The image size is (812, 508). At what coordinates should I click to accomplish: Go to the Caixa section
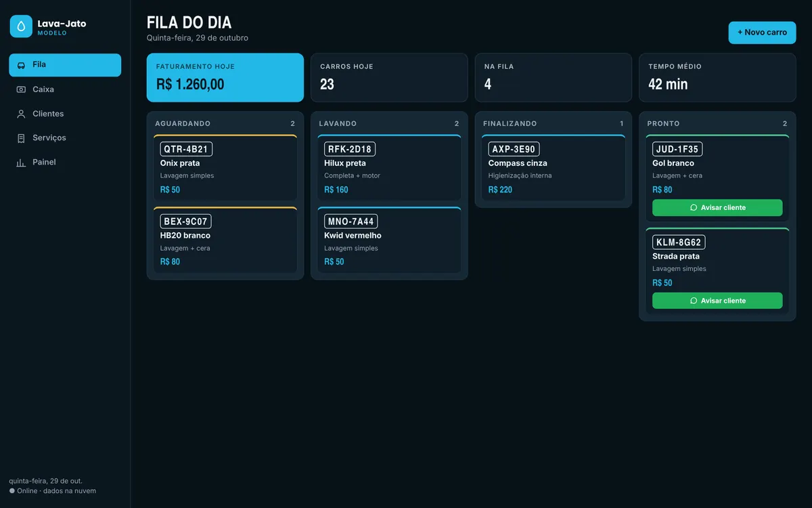65,89
